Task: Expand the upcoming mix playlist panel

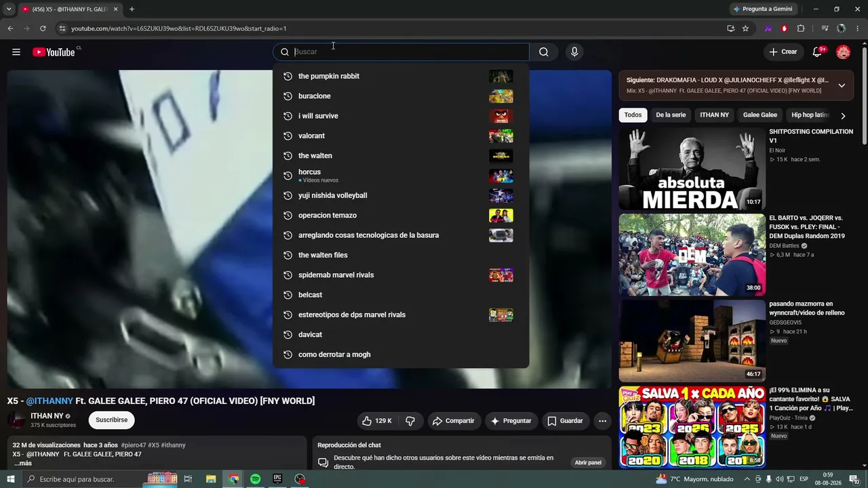Action: pyautogui.click(x=842, y=85)
